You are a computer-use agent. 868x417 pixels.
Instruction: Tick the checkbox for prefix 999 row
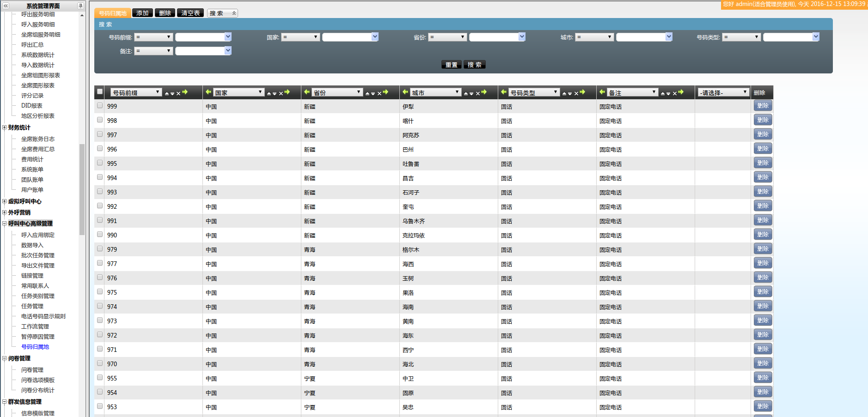point(100,106)
